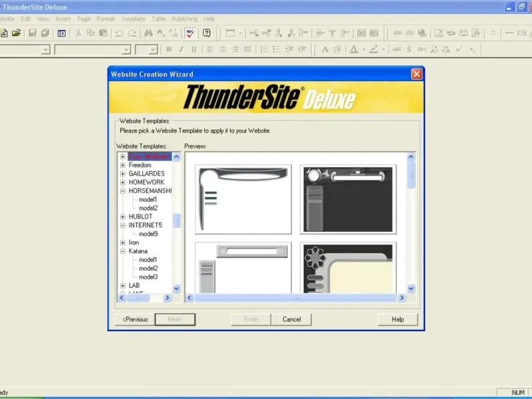Open the font color dropdown arrow
The image size is (532, 399).
[364, 49]
